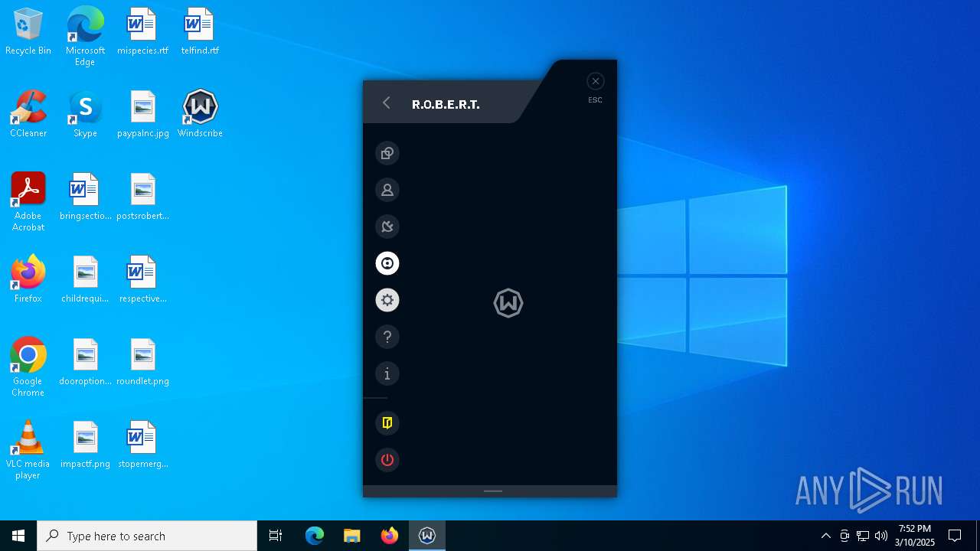Open About info tab in Windscribe sidebar

[x=387, y=373]
